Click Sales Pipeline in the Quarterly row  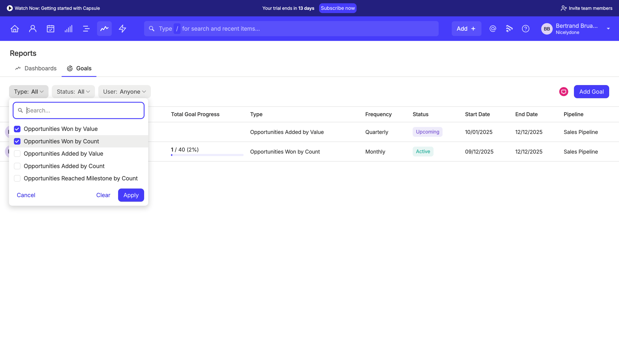coord(581,132)
